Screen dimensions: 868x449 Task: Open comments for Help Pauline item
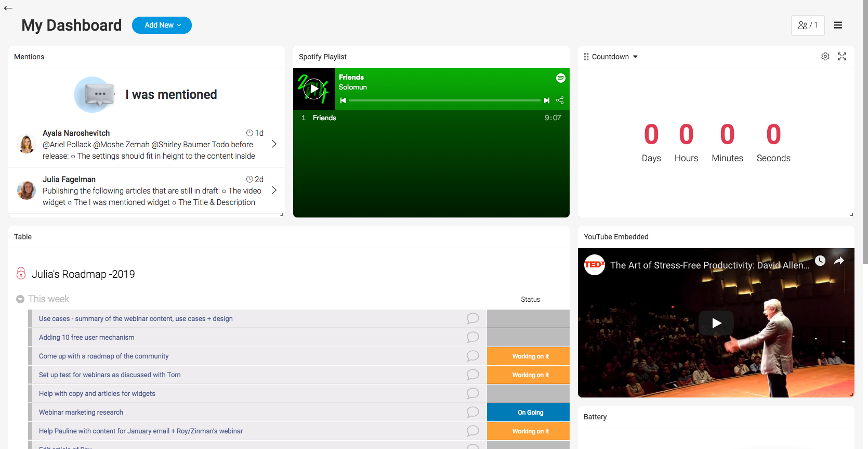pos(472,431)
